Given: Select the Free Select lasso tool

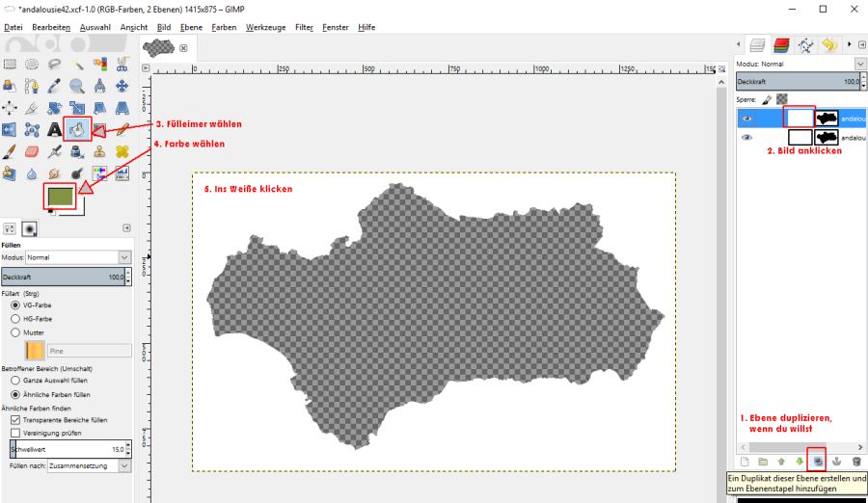Looking at the screenshot, I should [x=54, y=65].
